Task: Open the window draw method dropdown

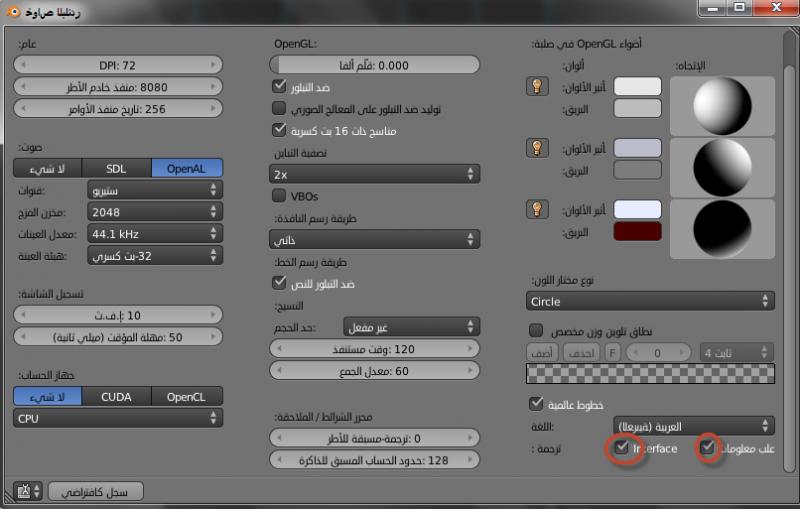Action: [x=374, y=239]
